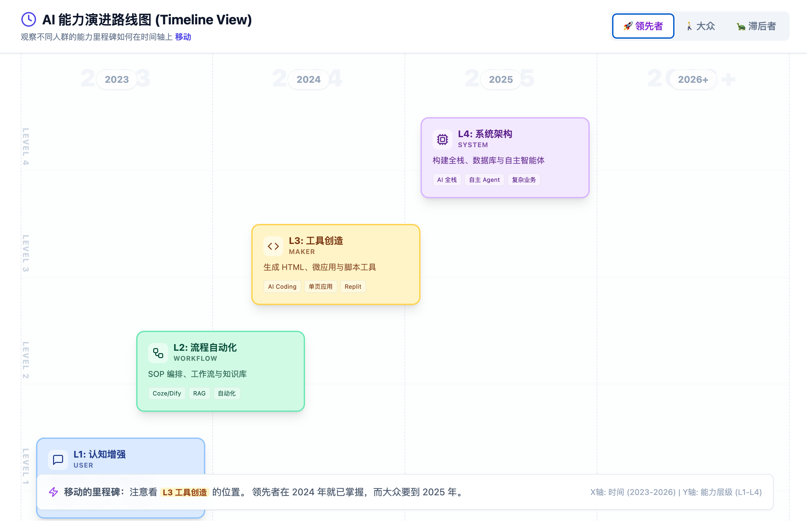The image size is (807, 532).
Task: Click the L4: 系统架构 card title
Action: (485, 134)
